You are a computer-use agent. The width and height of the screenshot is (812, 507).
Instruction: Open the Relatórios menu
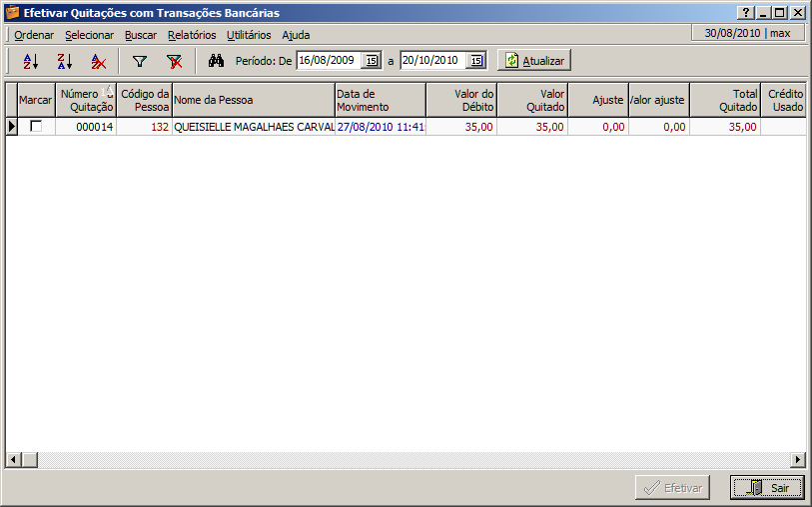pyautogui.click(x=192, y=35)
